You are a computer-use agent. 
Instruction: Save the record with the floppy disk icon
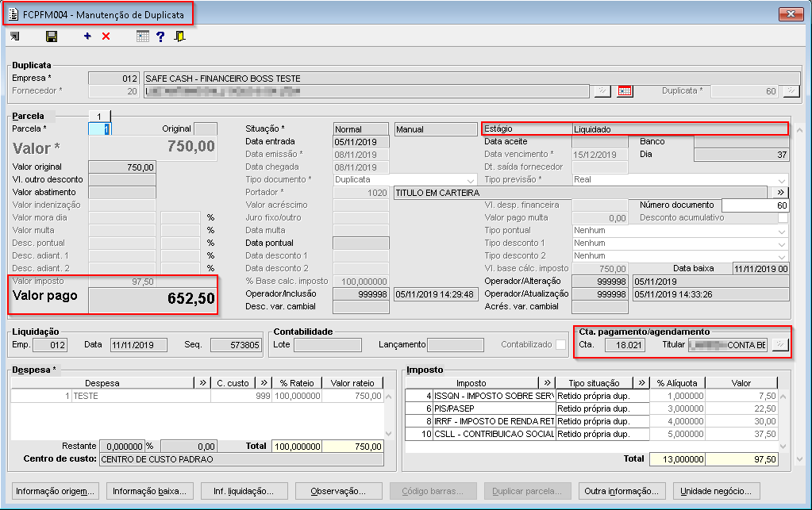(x=52, y=36)
